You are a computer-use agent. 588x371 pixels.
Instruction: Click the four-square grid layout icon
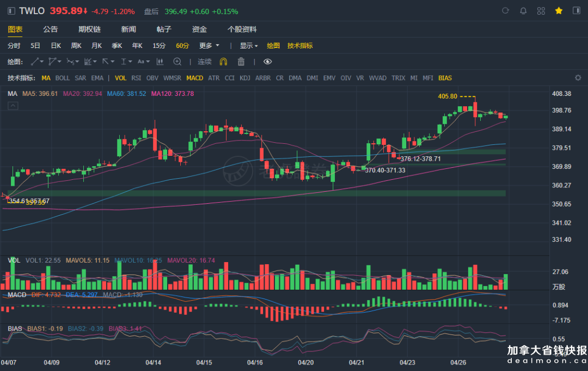[x=541, y=11]
